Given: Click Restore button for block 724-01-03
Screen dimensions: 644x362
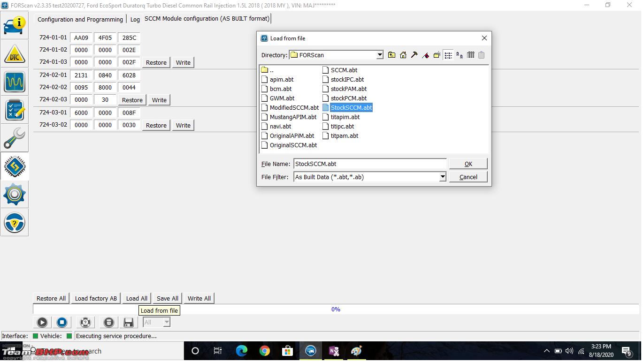Looking at the screenshot, I should (x=156, y=63).
